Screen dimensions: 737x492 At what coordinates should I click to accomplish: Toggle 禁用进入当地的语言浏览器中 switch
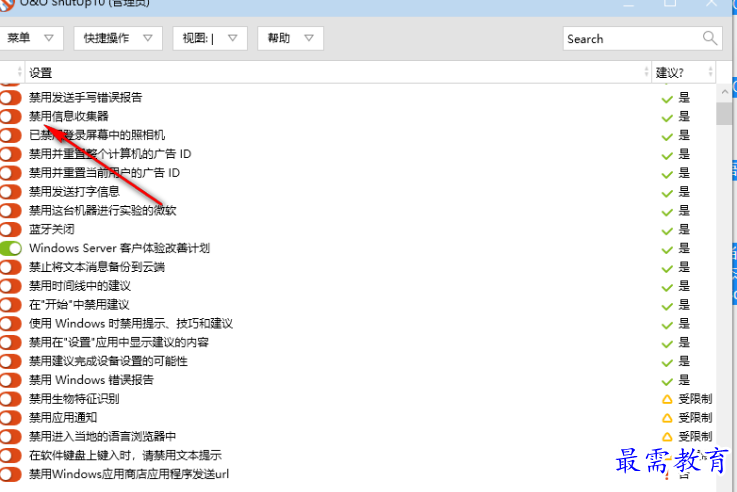coord(10,437)
